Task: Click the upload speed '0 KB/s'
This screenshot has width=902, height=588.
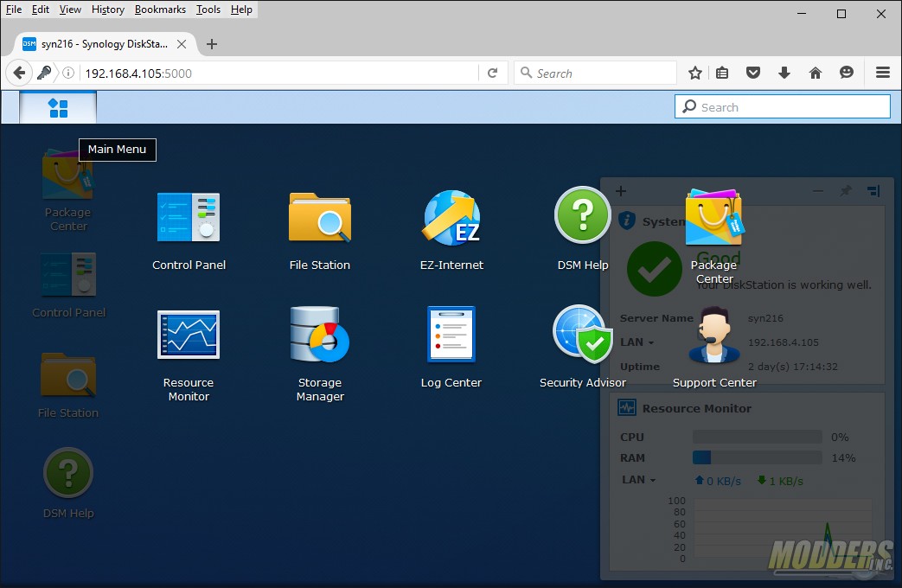Action: [718, 481]
